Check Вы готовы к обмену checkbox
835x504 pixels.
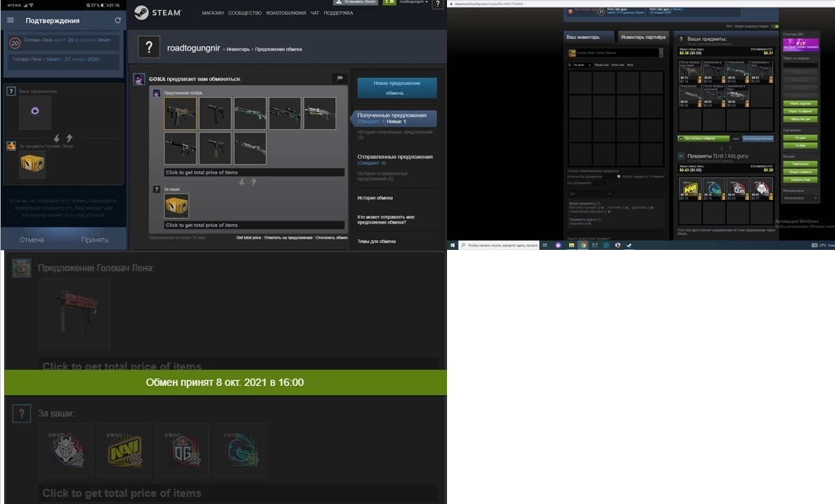coord(681,138)
